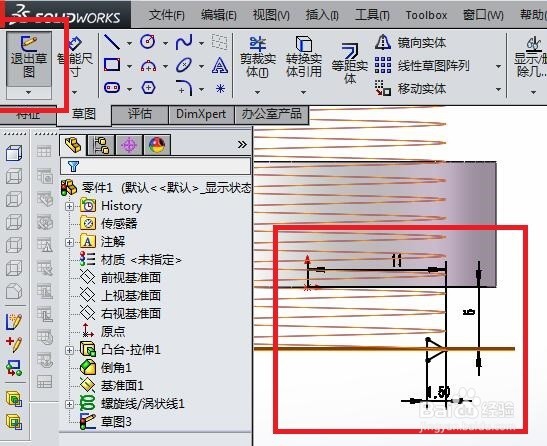The image size is (547, 446).
Task: Select the Ellipse sketch tool
Action: (184, 65)
